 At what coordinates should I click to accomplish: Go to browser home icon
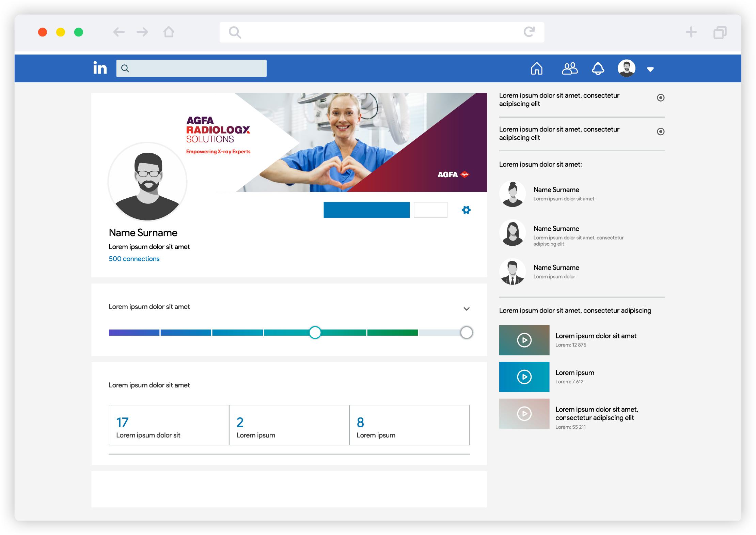point(169,32)
